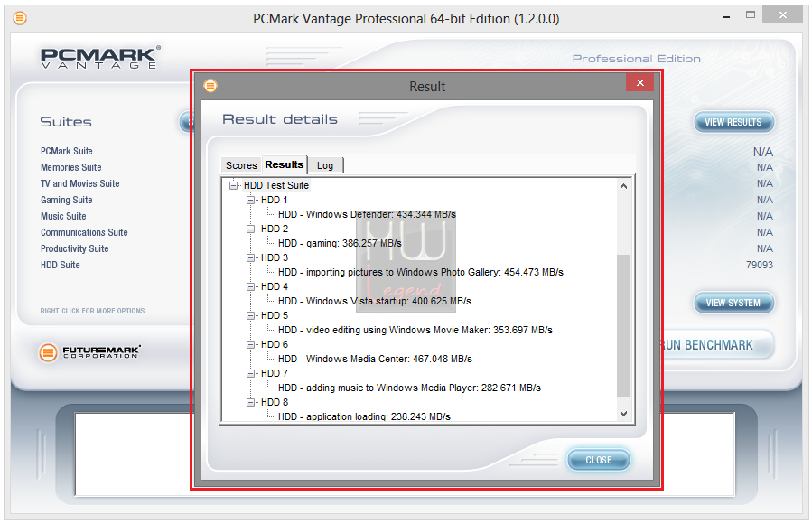
Task: Collapse the HDD 3 tree node
Action: pyautogui.click(x=250, y=257)
